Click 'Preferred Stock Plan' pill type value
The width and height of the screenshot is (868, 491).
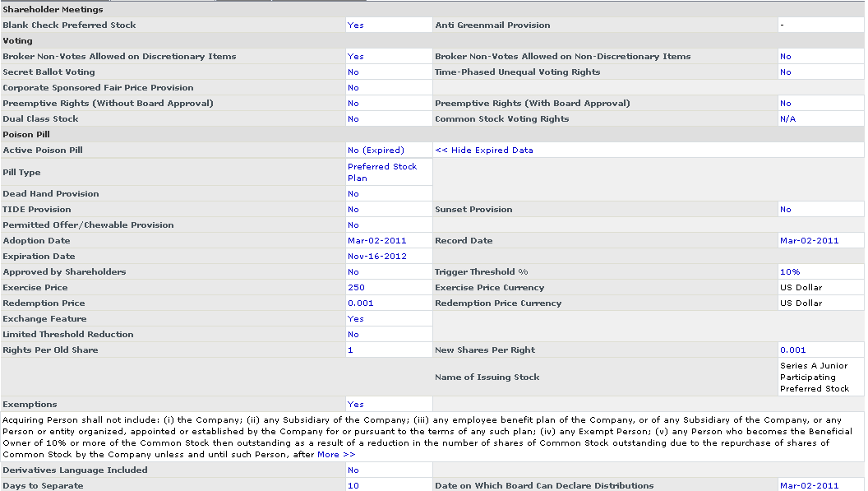382,173
